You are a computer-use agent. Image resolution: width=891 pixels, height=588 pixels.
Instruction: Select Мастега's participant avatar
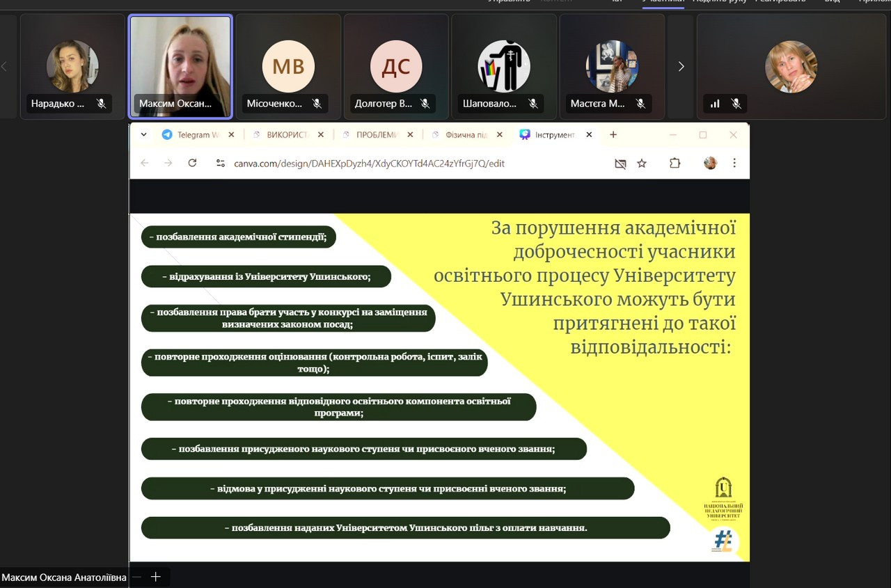612,67
